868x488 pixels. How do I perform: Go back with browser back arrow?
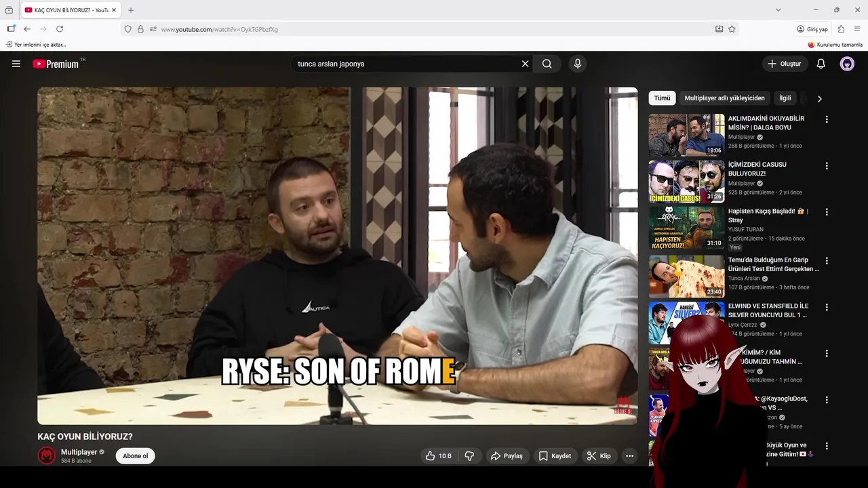pyautogui.click(x=27, y=29)
